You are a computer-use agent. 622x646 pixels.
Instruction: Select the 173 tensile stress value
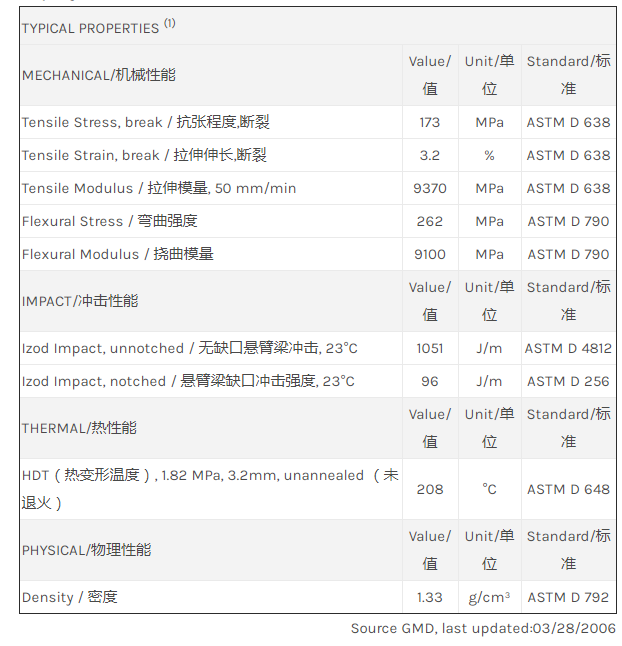pyautogui.click(x=430, y=122)
